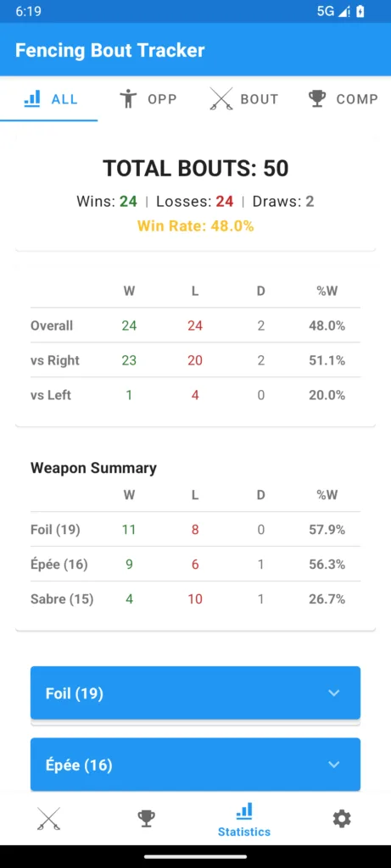Tap the Fencing Bout Tracker title

click(x=109, y=50)
